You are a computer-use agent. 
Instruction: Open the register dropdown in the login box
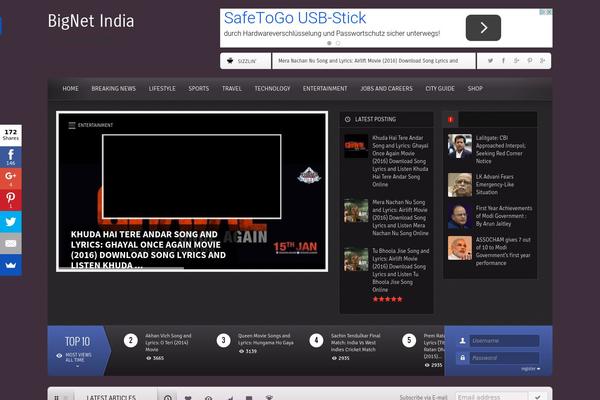coord(530,369)
